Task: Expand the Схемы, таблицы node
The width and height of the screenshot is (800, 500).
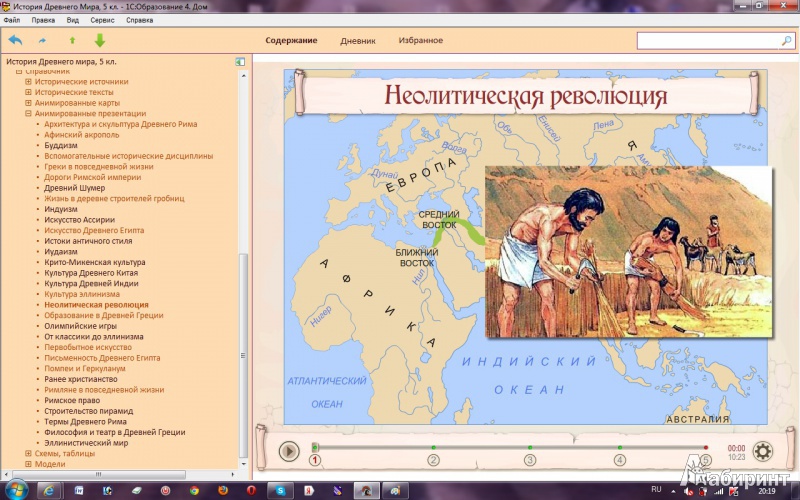Action: 29,453
